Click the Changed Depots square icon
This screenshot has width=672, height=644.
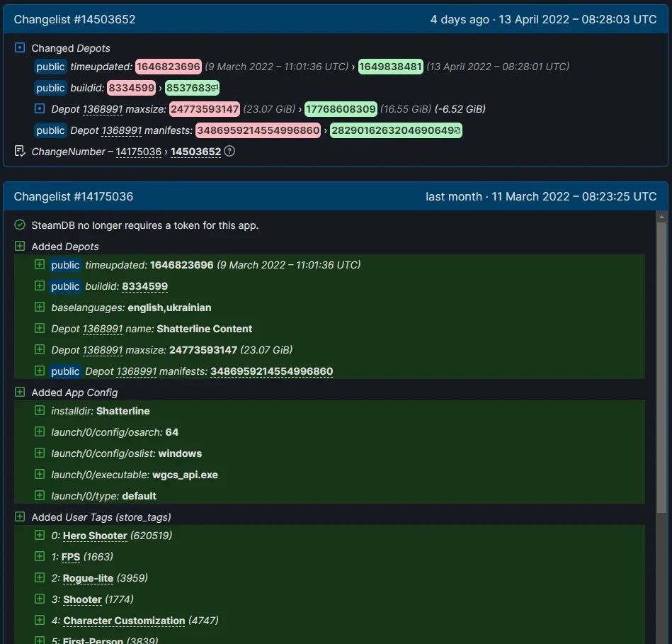(20, 48)
